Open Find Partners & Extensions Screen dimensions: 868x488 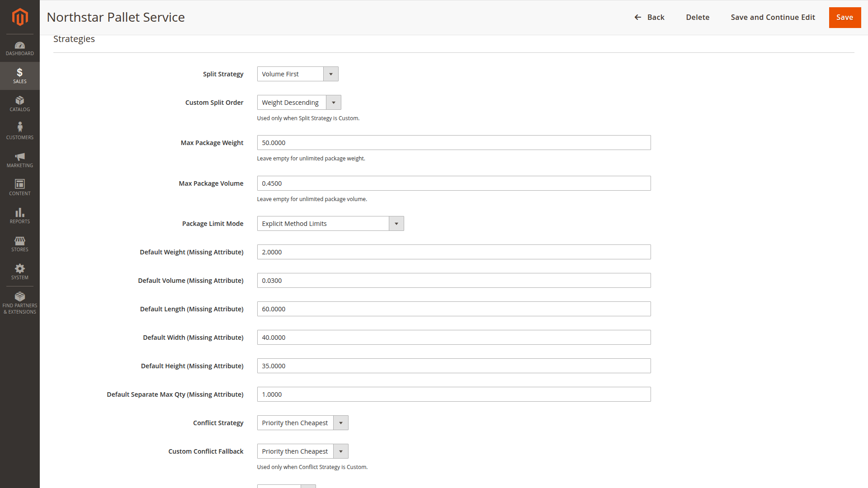tap(20, 303)
